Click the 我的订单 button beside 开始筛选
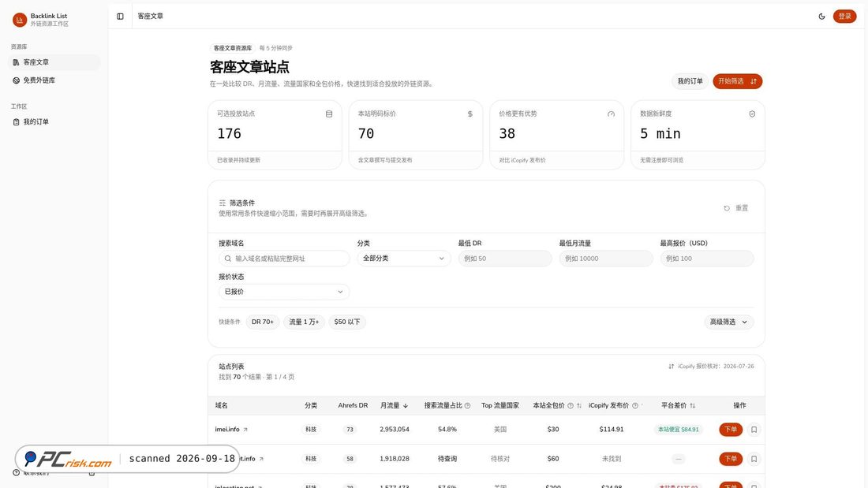This screenshot has height=488, width=868. 690,81
